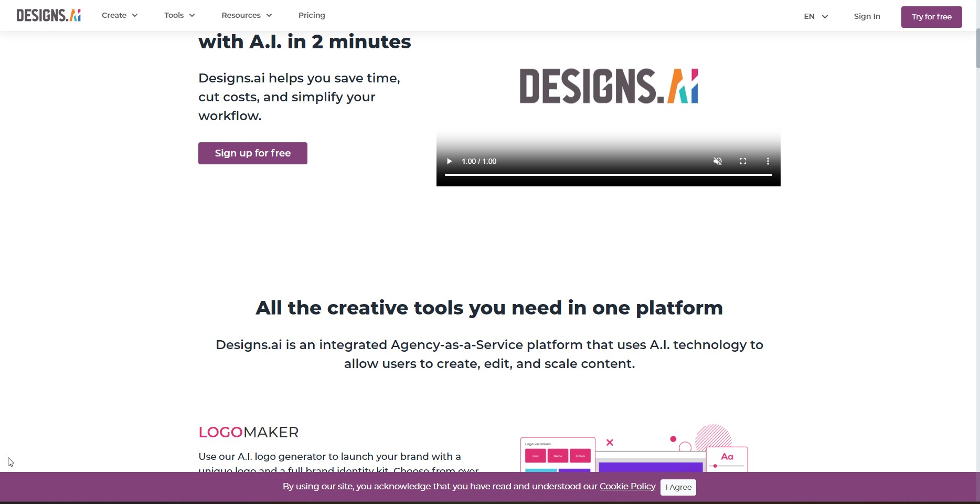
Task: Click the Designs.ai logo in the header
Action: click(x=48, y=15)
